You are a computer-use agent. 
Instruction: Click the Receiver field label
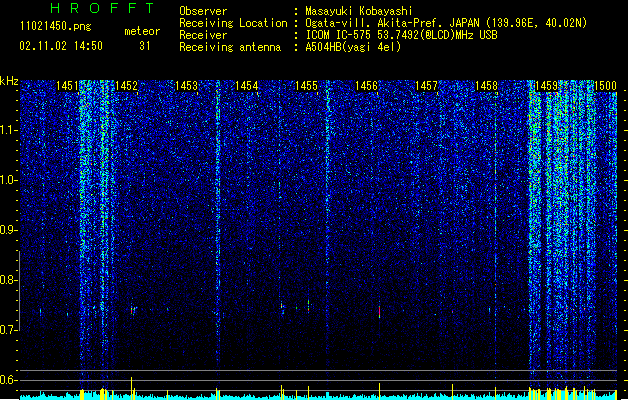203,35
